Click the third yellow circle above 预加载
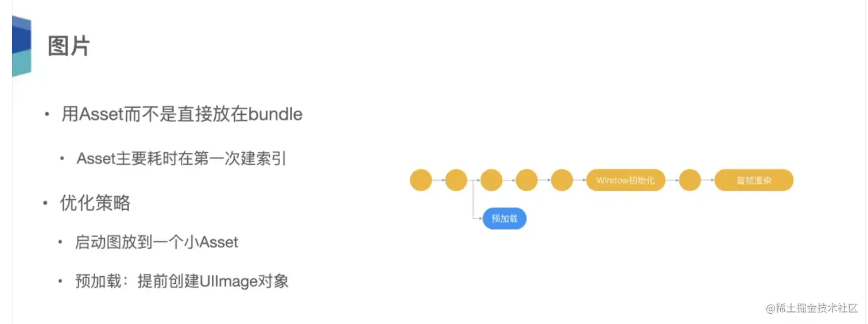868x324 pixels. click(x=491, y=180)
